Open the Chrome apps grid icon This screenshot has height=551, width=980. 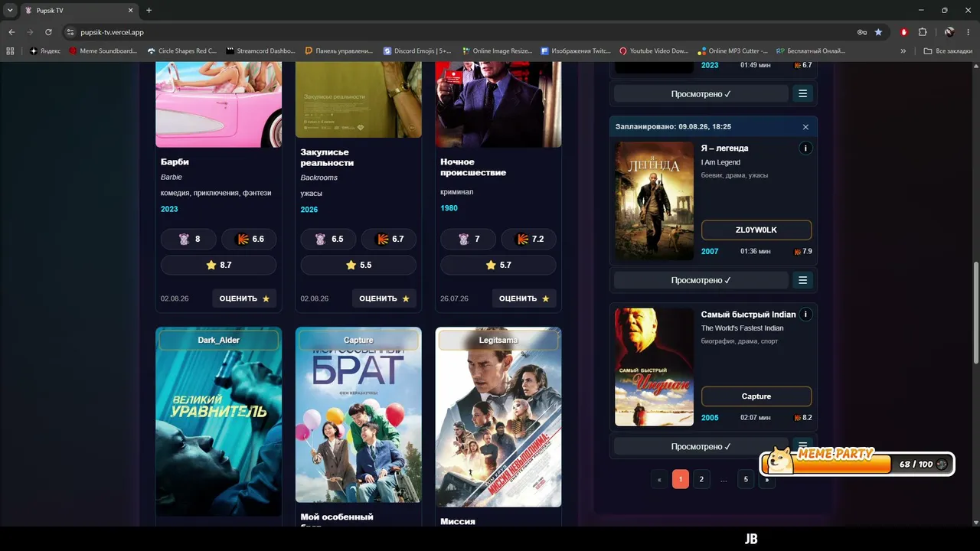tap(10, 51)
